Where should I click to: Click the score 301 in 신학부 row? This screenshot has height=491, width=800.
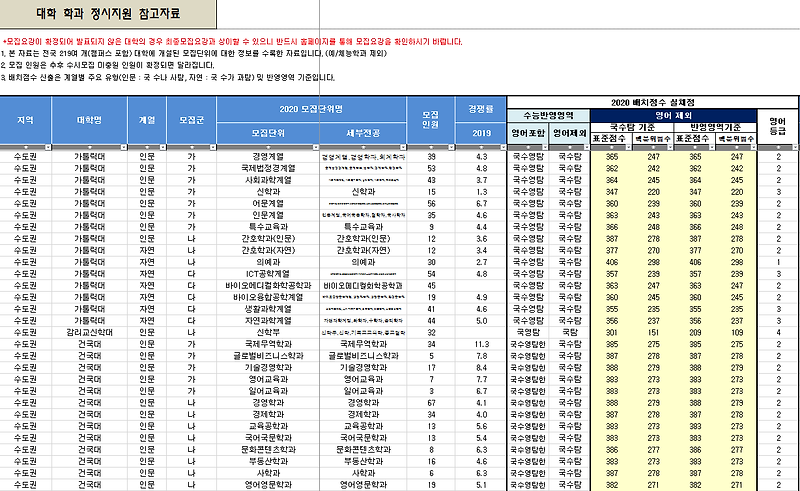pos(611,333)
